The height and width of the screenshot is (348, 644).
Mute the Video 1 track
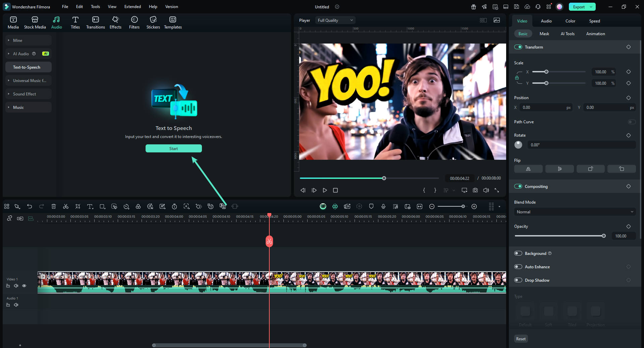[x=16, y=286]
